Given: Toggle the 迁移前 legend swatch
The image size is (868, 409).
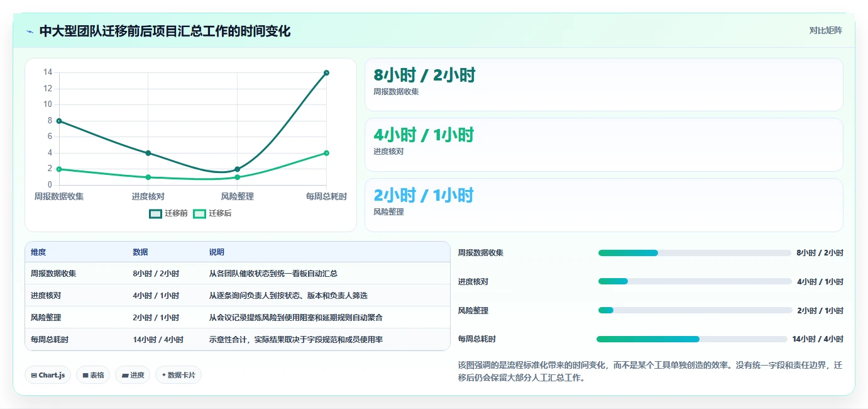Looking at the screenshot, I should pyautogui.click(x=155, y=214).
